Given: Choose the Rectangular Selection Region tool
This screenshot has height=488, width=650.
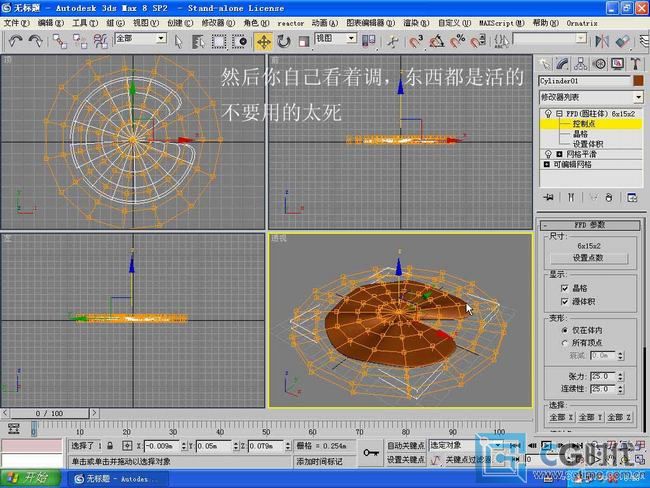Looking at the screenshot, I should point(218,41).
